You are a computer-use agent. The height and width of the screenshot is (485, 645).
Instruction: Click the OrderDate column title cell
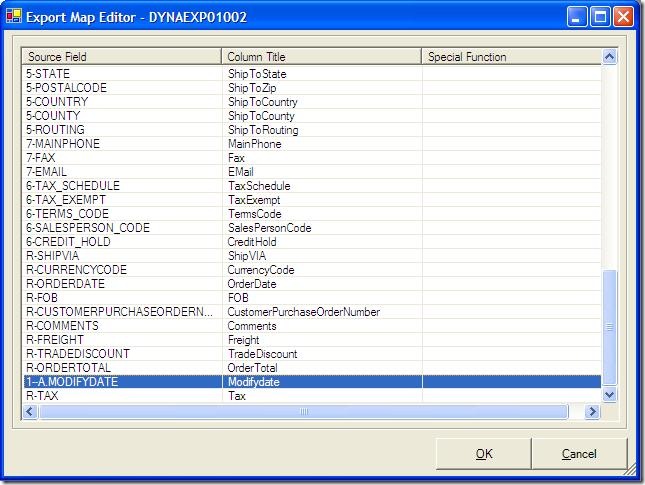pos(322,283)
